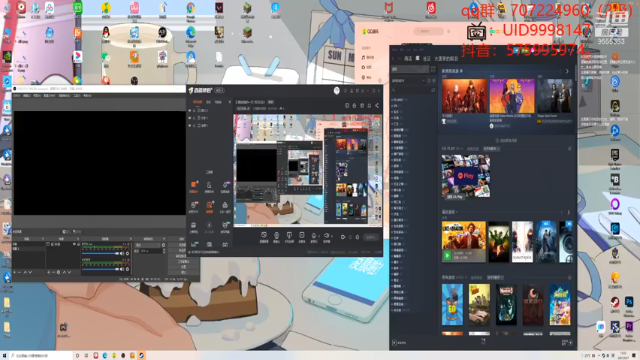The image size is (640, 360).
Task: Click Add a Game at Steam bottom left
Action: (400, 343)
